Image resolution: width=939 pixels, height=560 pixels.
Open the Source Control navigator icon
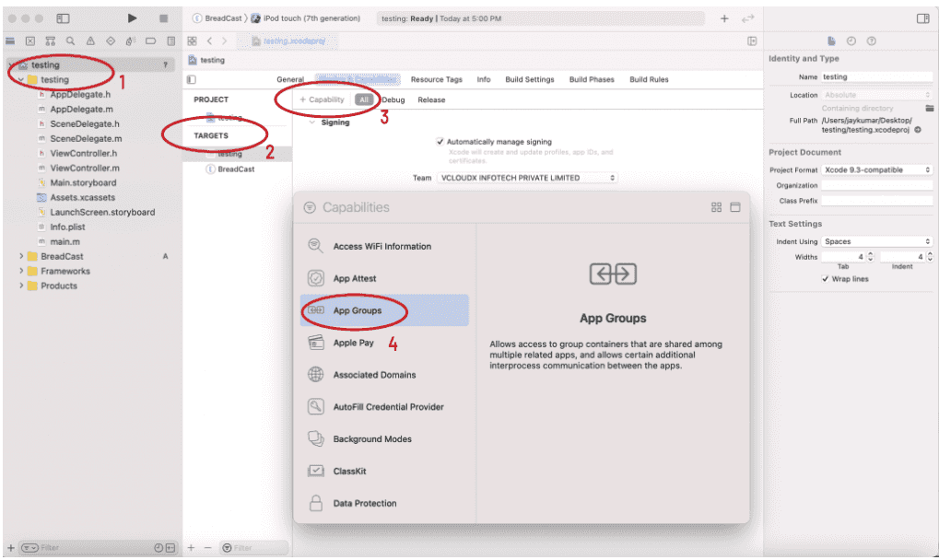click(29, 41)
